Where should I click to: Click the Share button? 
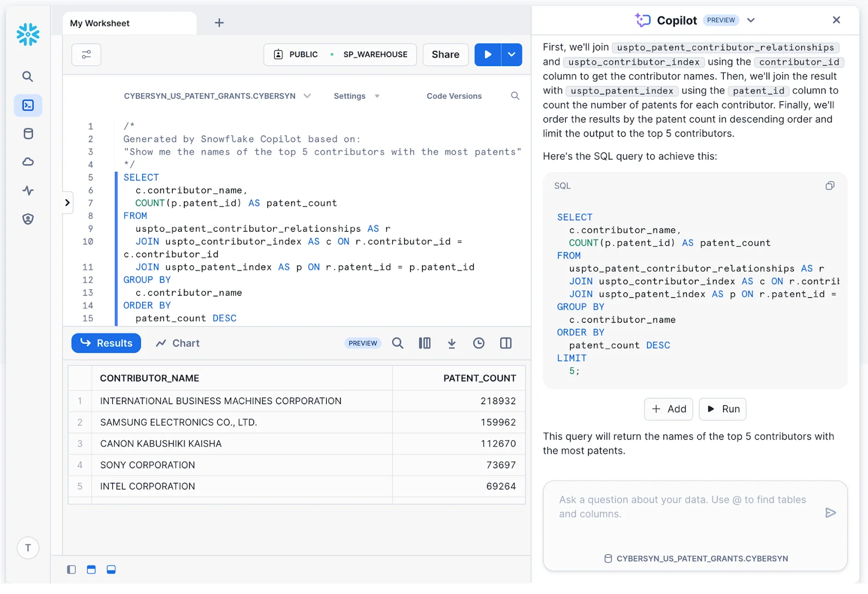(445, 54)
